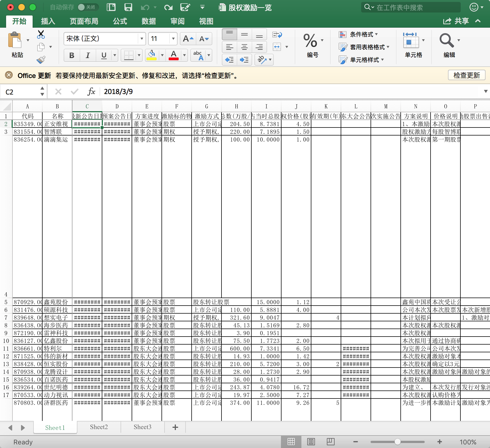Click the Share button
This screenshot has height=448, width=490.
[456, 21]
